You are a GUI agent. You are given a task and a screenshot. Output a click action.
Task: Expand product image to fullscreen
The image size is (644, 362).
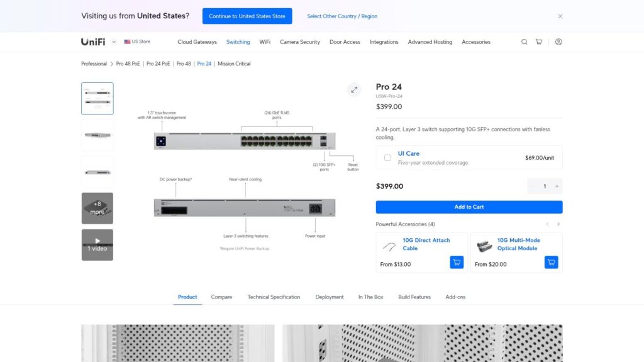[x=354, y=90]
